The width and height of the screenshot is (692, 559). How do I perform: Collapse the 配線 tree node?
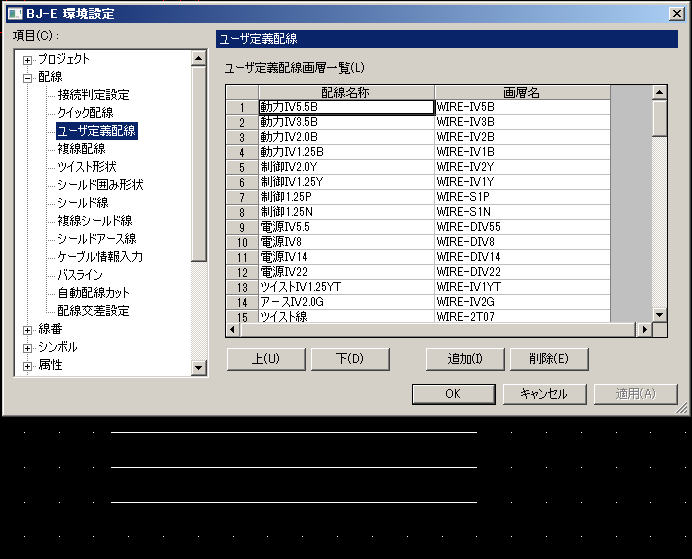[x=27, y=78]
